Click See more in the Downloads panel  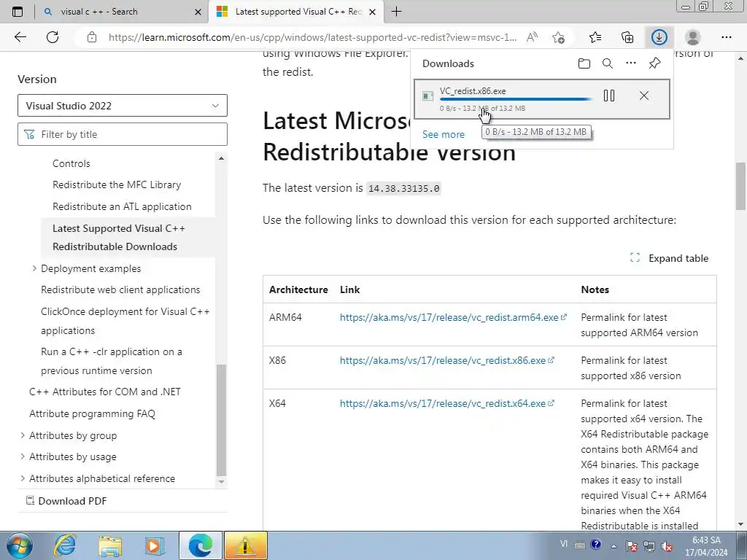(x=443, y=134)
